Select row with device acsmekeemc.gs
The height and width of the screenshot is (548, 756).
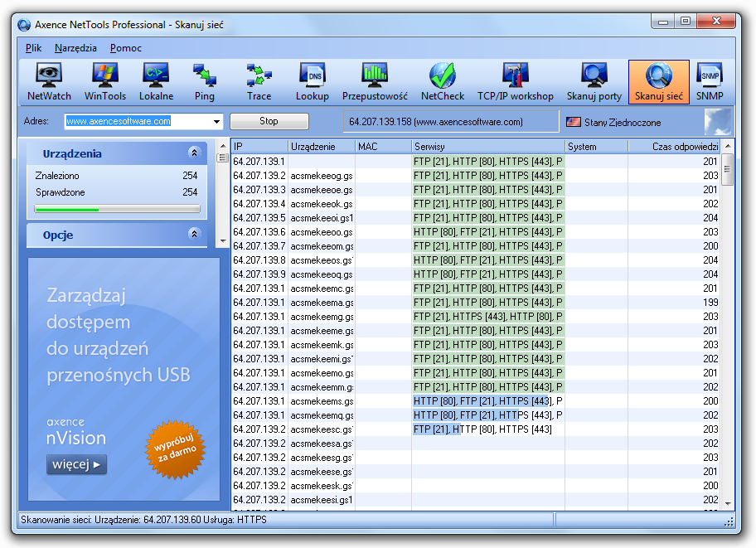(x=477, y=288)
